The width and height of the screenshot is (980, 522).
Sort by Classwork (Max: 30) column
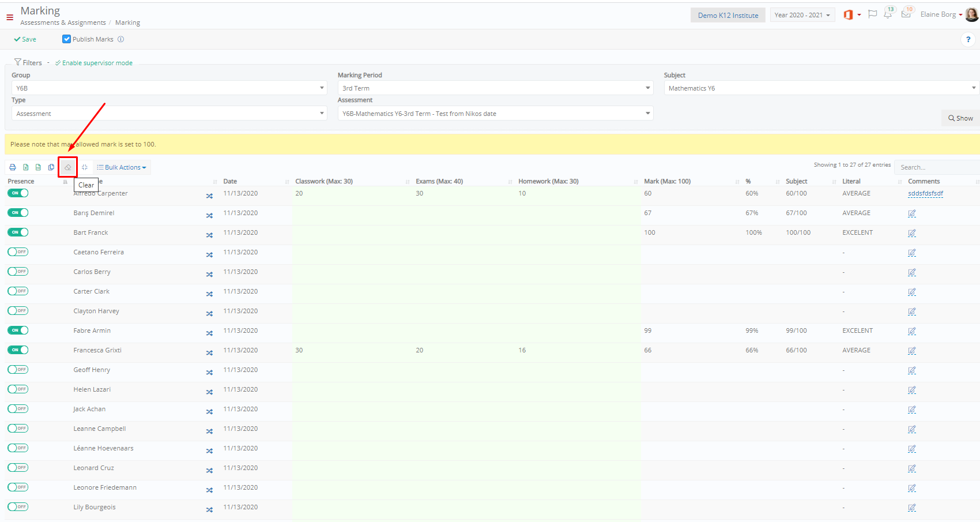pyautogui.click(x=352, y=181)
